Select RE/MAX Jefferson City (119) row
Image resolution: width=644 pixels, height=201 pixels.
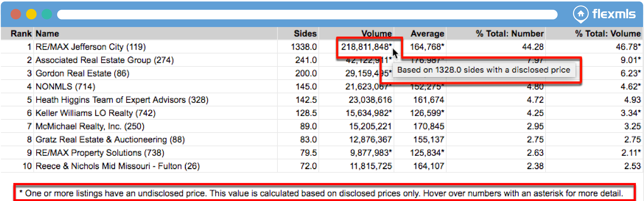click(91, 47)
